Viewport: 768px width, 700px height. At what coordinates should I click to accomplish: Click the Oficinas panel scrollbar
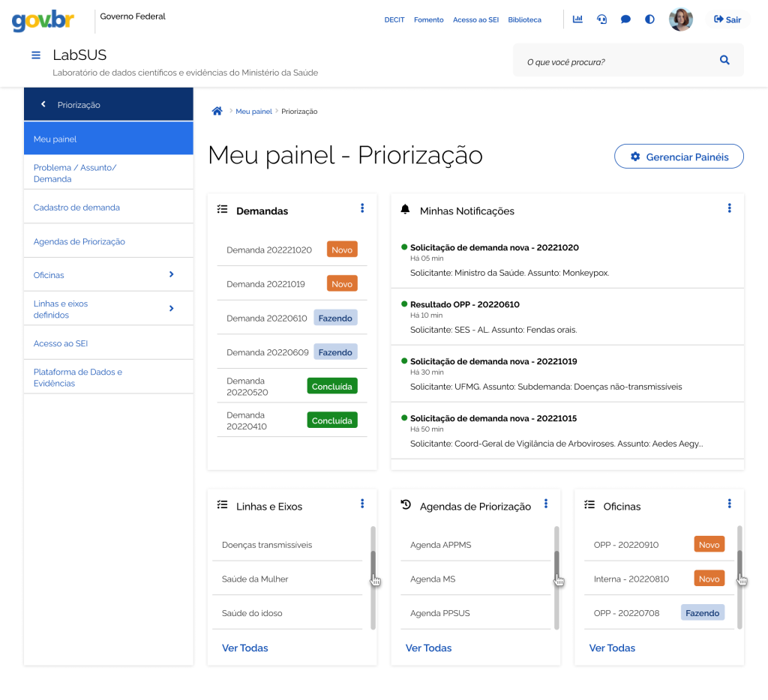click(x=739, y=576)
